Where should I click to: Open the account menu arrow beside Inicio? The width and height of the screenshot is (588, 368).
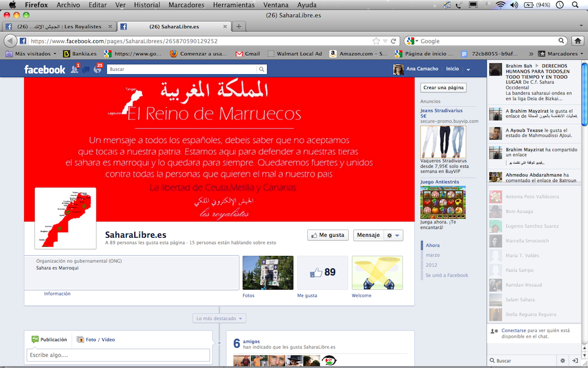(468, 70)
